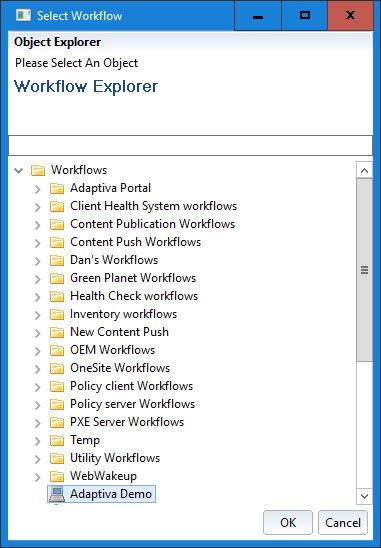
Task: Expand the New Content Push node
Action: [x=38, y=333]
